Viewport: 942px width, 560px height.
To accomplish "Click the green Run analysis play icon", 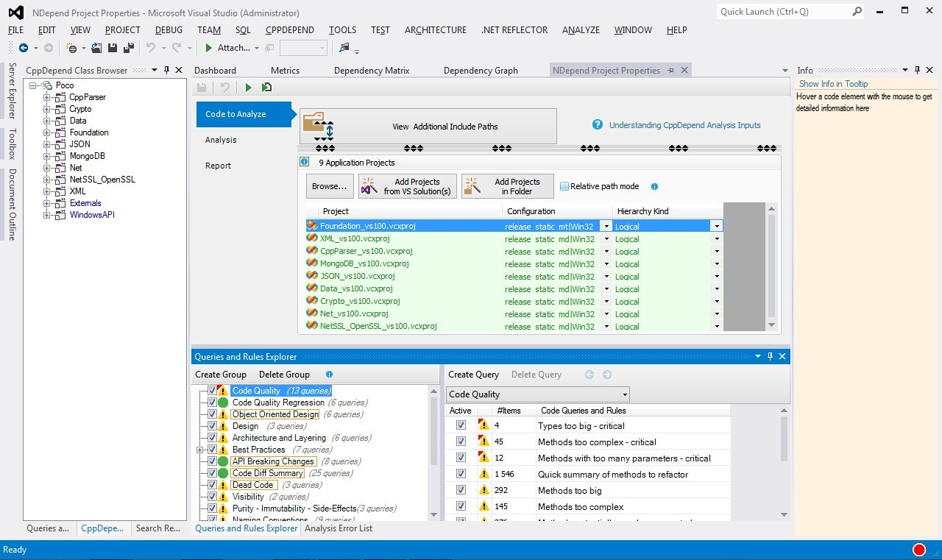I will pos(248,88).
